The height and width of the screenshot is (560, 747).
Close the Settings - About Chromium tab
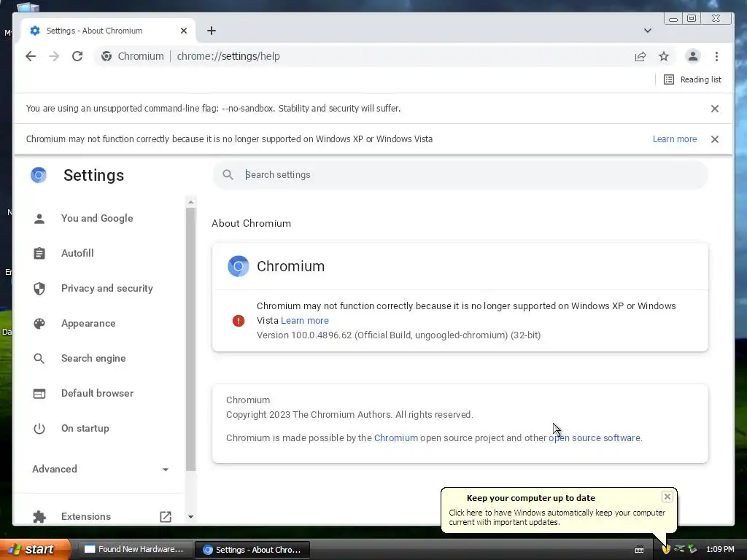point(184,31)
